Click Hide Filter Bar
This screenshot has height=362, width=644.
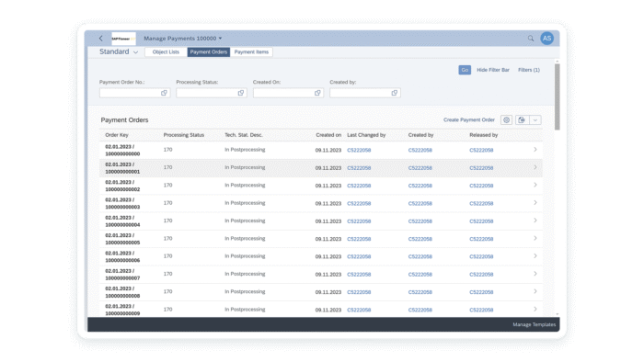pos(493,70)
